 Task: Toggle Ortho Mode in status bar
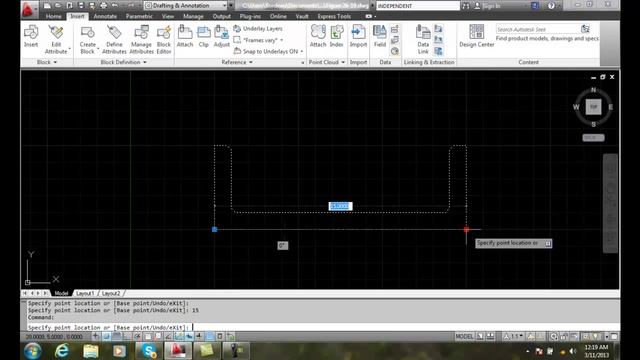[x=127, y=336]
